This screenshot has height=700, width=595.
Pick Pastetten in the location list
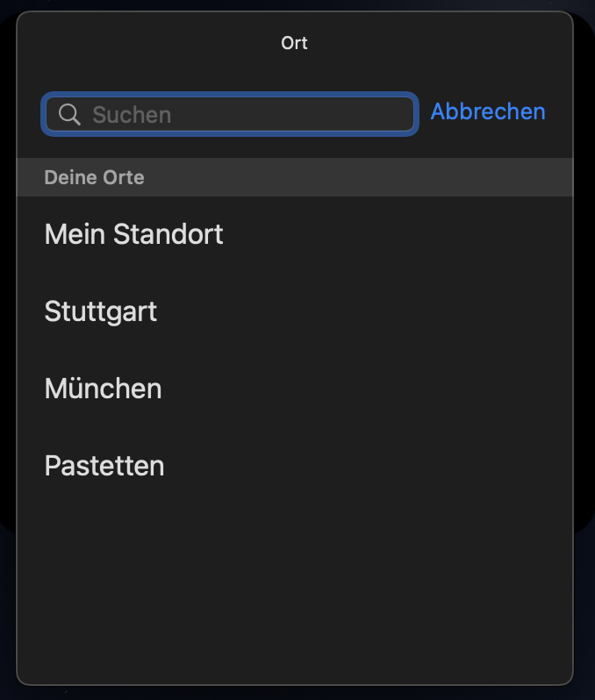[x=104, y=466]
